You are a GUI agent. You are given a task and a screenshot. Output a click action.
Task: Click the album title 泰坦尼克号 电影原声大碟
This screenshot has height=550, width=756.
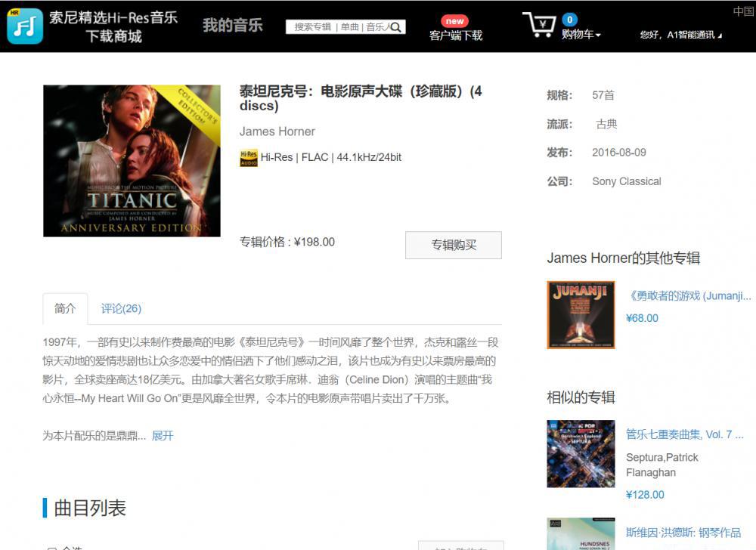[361, 98]
